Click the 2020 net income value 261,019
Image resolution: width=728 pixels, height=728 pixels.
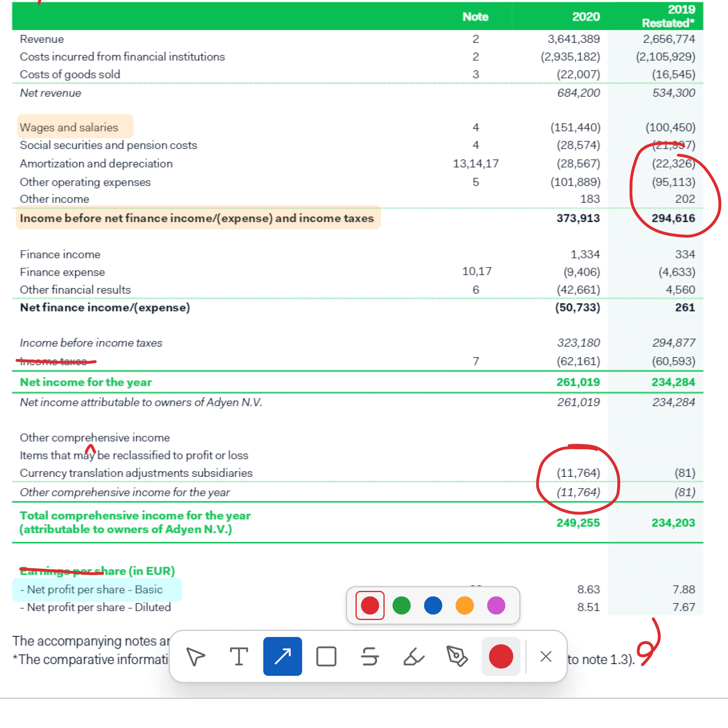578,382
